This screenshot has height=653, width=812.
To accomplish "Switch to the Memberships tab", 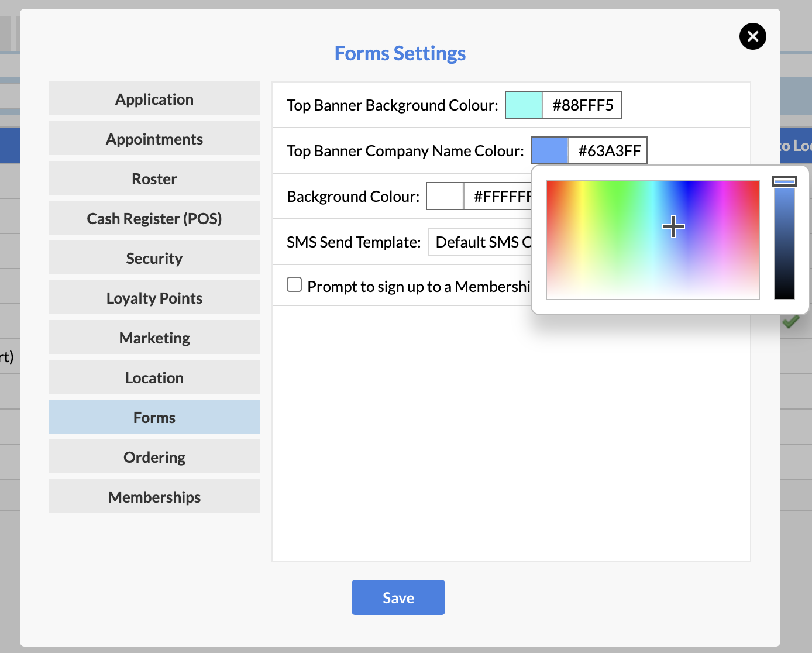I will pyautogui.click(x=154, y=497).
